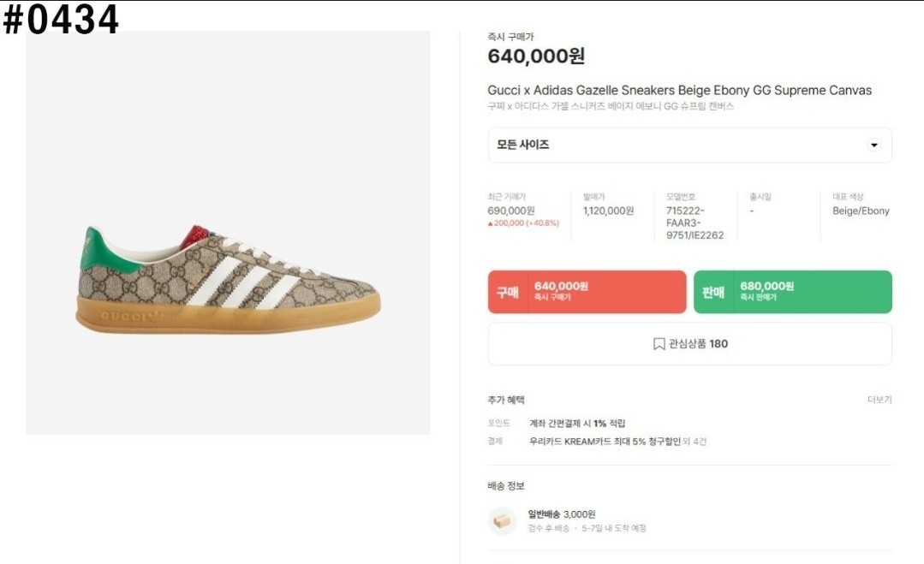Viewport: 924px width, 564px height.
Task: Click the bookmark icon beside 관심상품
Action: (x=659, y=344)
